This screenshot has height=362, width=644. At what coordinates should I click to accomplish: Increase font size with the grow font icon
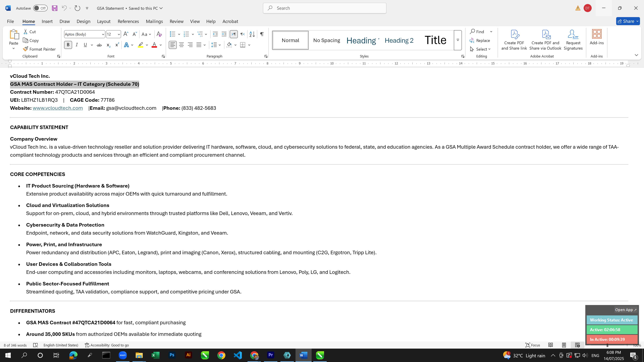tap(126, 34)
